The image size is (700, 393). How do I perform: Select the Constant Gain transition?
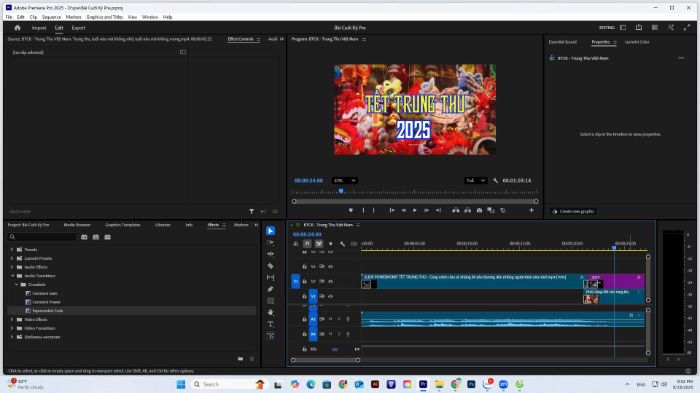(x=45, y=293)
